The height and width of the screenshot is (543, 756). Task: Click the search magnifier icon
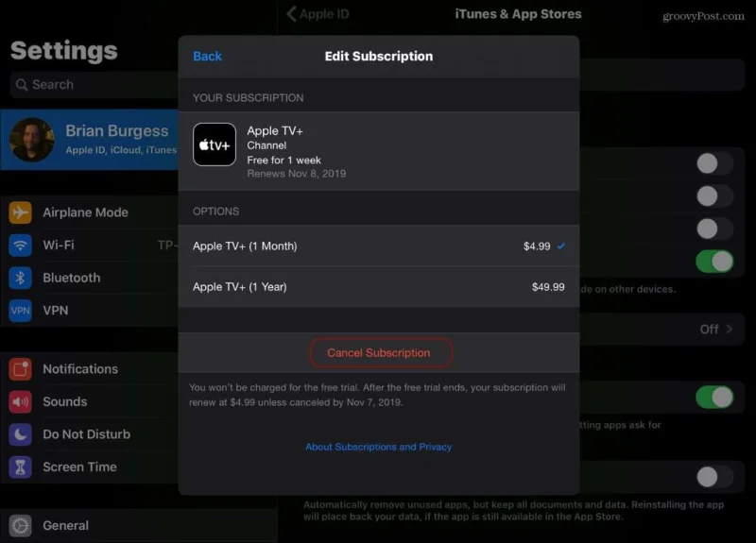(21, 85)
